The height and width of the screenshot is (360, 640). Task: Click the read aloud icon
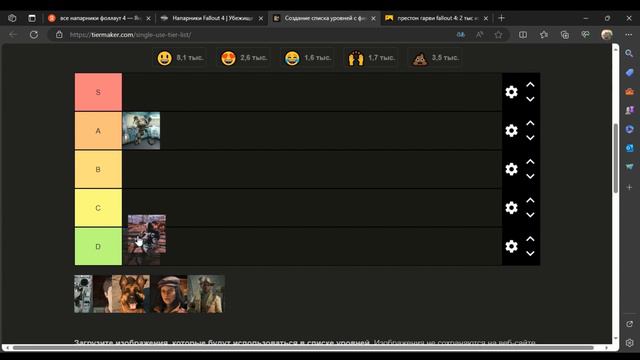[480, 35]
